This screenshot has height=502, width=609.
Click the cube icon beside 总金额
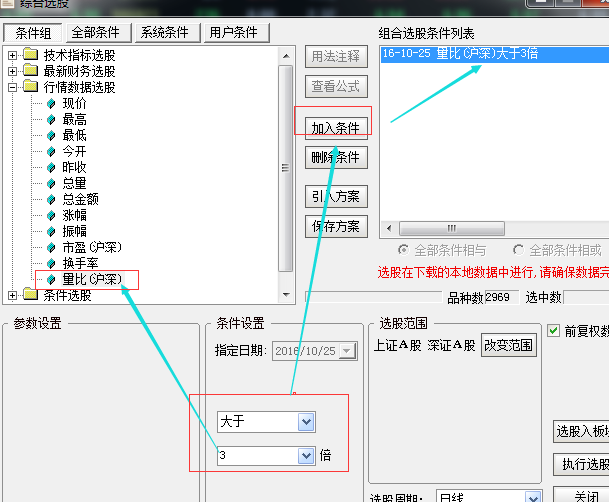(51, 200)
